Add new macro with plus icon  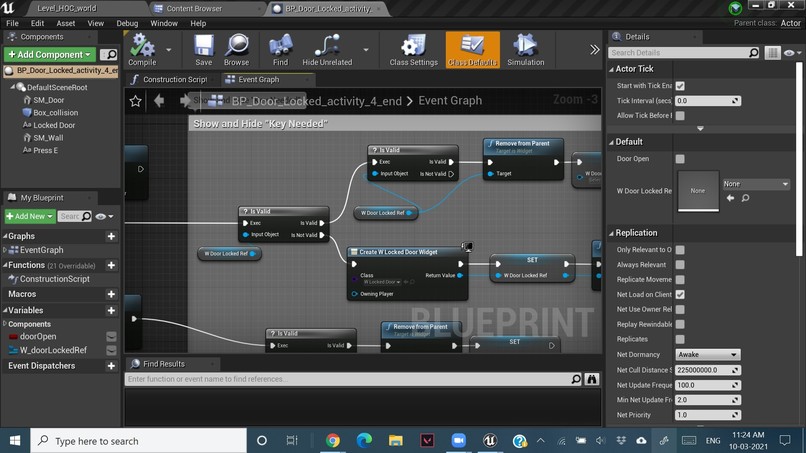(x=111, y=294)
